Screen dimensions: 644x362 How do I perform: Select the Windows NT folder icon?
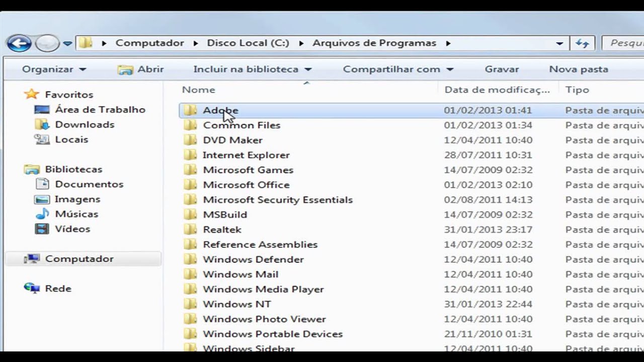click(x=190, y=304)
